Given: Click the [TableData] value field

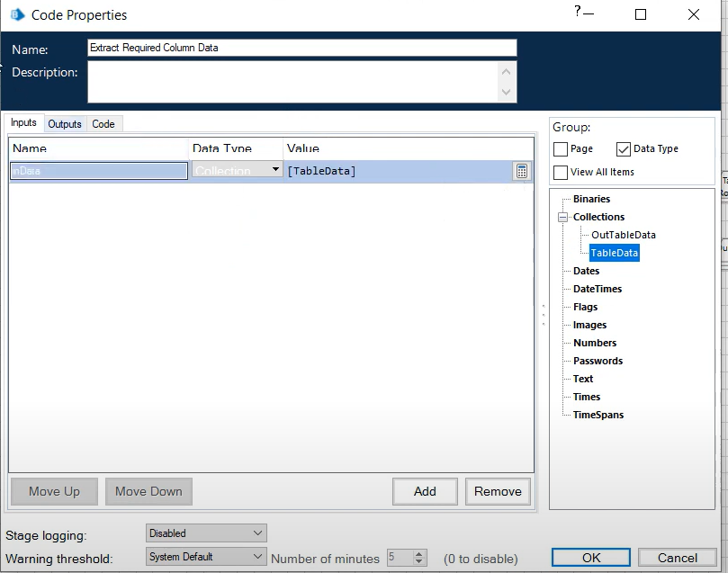Looking at the screenshot, I should [400, 171].
